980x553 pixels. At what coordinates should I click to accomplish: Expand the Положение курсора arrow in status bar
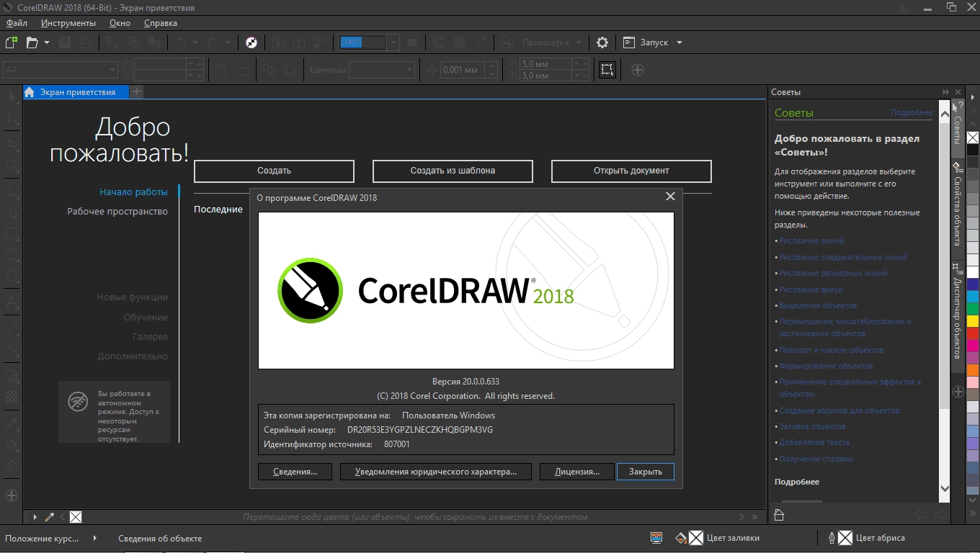94,538
